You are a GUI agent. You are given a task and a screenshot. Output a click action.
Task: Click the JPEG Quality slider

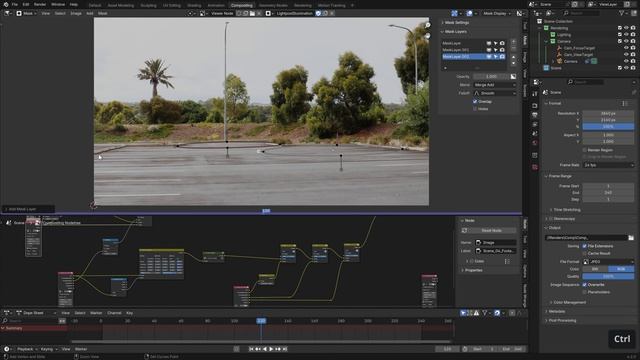[x=608, y=276]
